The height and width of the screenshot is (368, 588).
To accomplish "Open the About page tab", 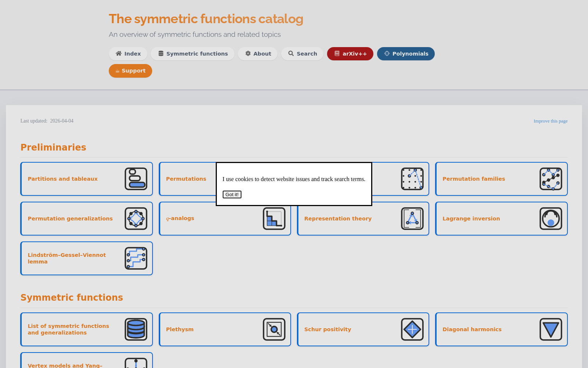I will 258,54.
